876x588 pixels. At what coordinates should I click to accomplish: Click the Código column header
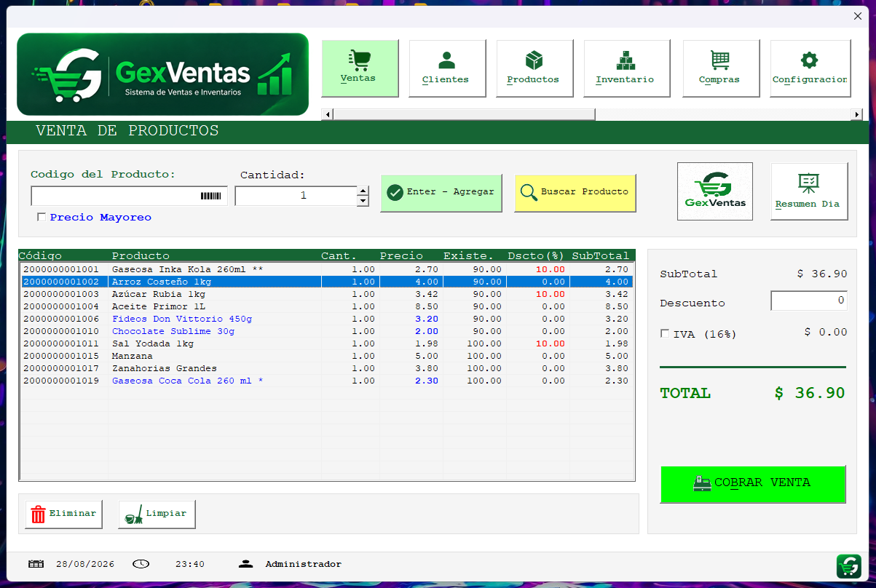(x=40, y=255)
